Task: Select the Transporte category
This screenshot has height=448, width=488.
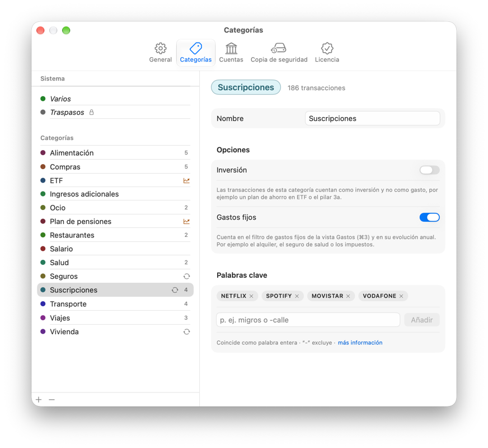Action: coord(115,304)
